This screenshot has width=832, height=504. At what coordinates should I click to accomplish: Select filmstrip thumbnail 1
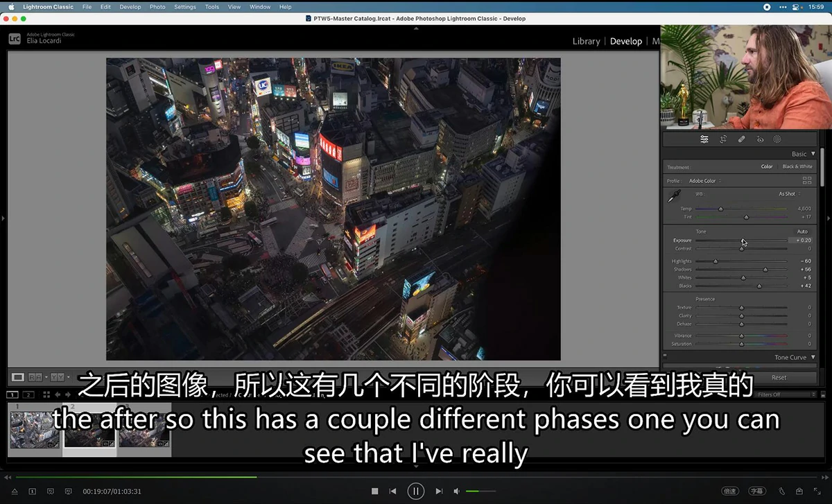35,429
